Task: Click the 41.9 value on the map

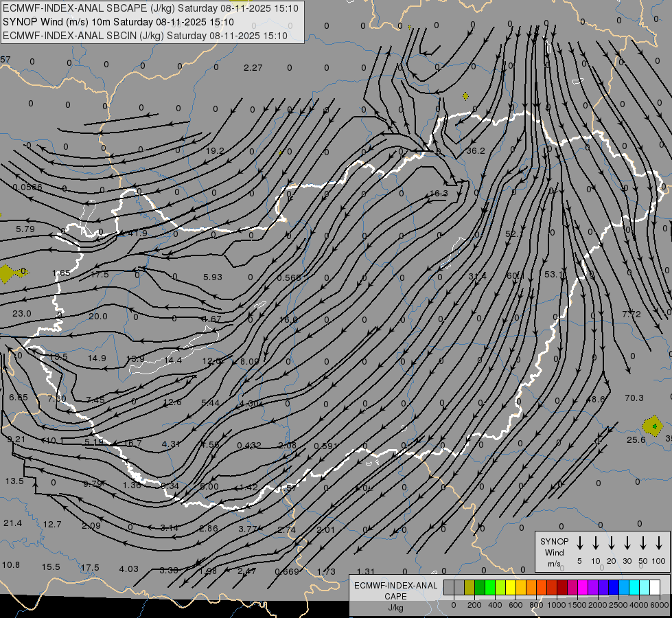Action: click(x=137, y=233)
